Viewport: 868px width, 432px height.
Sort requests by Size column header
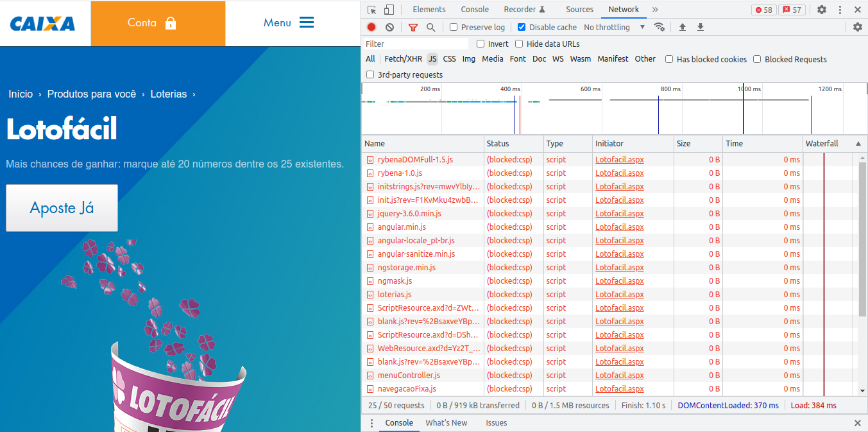coord(698,144)
